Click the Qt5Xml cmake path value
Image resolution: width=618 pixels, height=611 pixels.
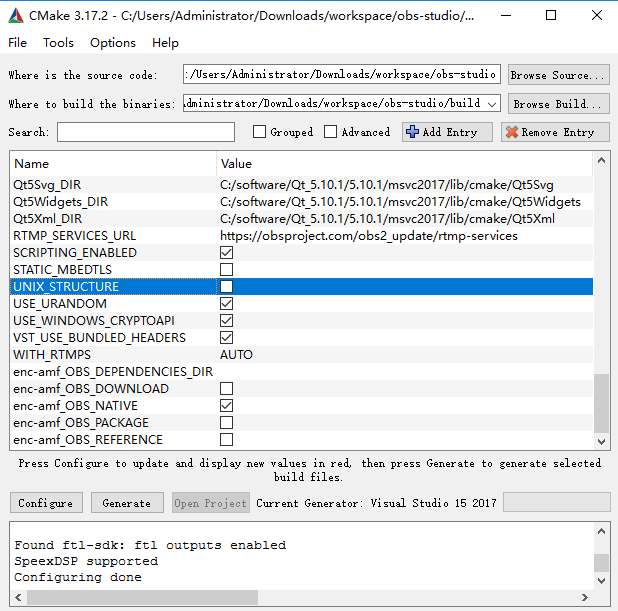click(387, 219)
